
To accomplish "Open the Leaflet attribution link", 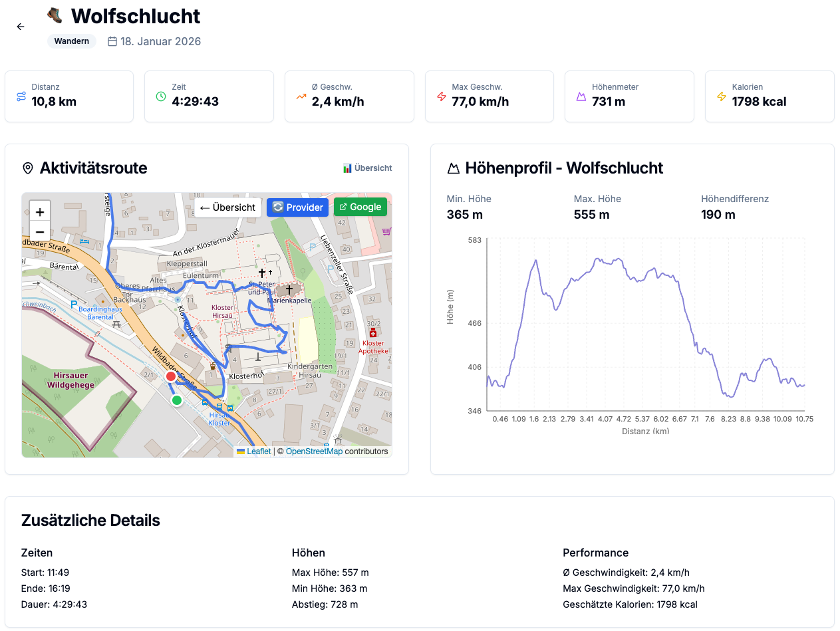I will [x=259, y=451].
